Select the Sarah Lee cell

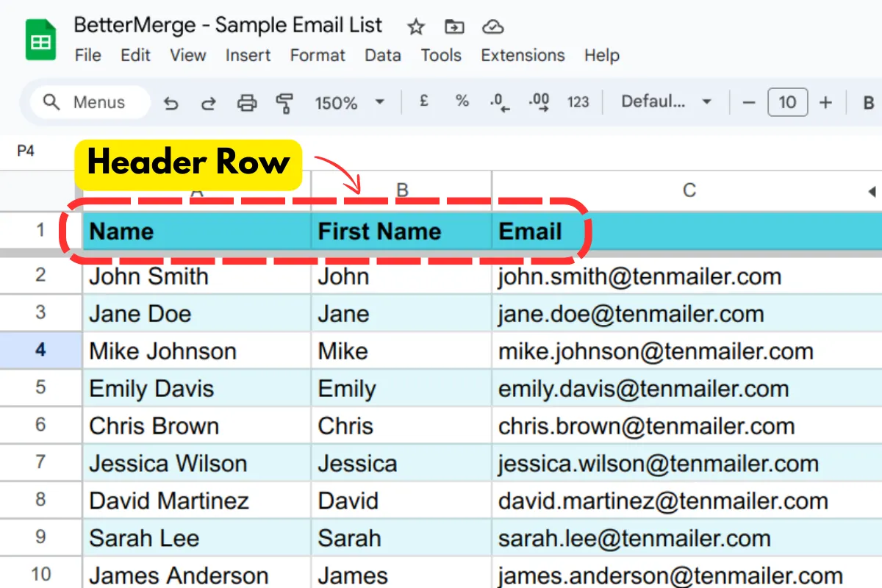click(x=197, y=538)
